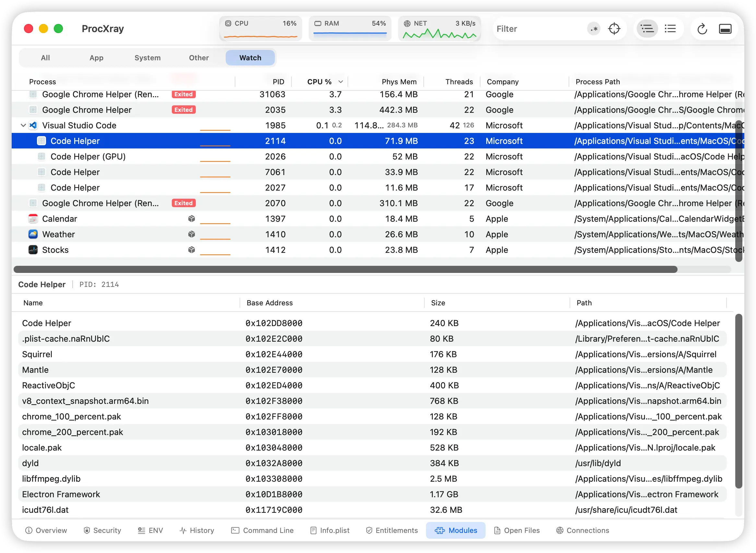The height and width of the screenshot is (553, 756).
Task: Activate the crosshair process locator
Action: tap(614, 29)
